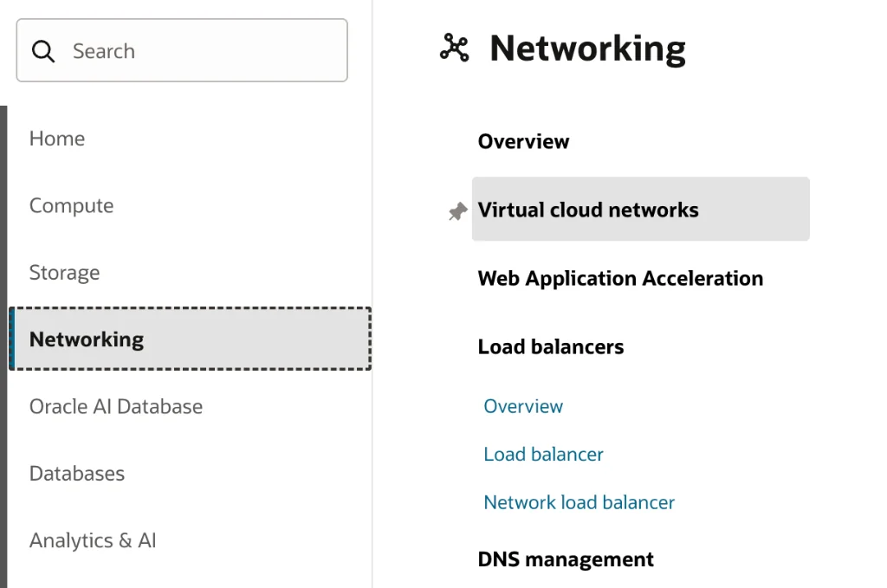Screen dimensions: 887x588
Task: Unpin Virtual cloud networks via pin icon
Action: [x=456, y=210]
